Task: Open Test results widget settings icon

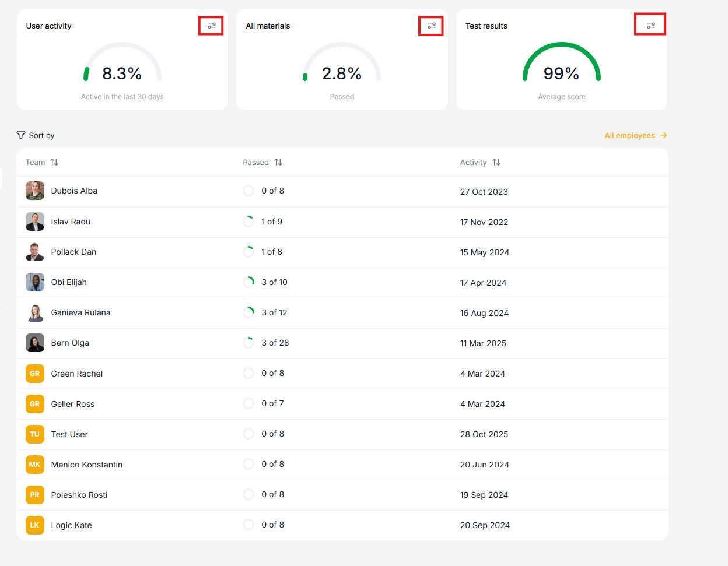Action: click(650, 26)
